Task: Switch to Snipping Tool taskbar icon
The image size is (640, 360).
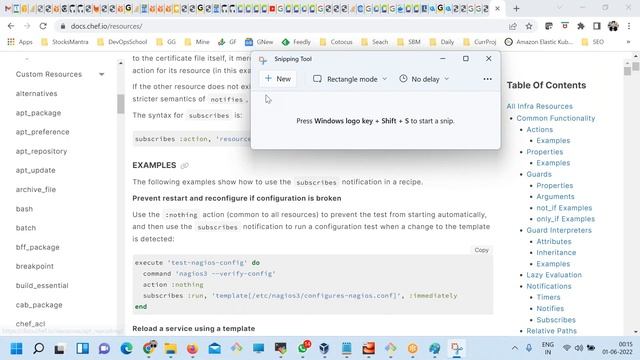Action: coord(457,349)
